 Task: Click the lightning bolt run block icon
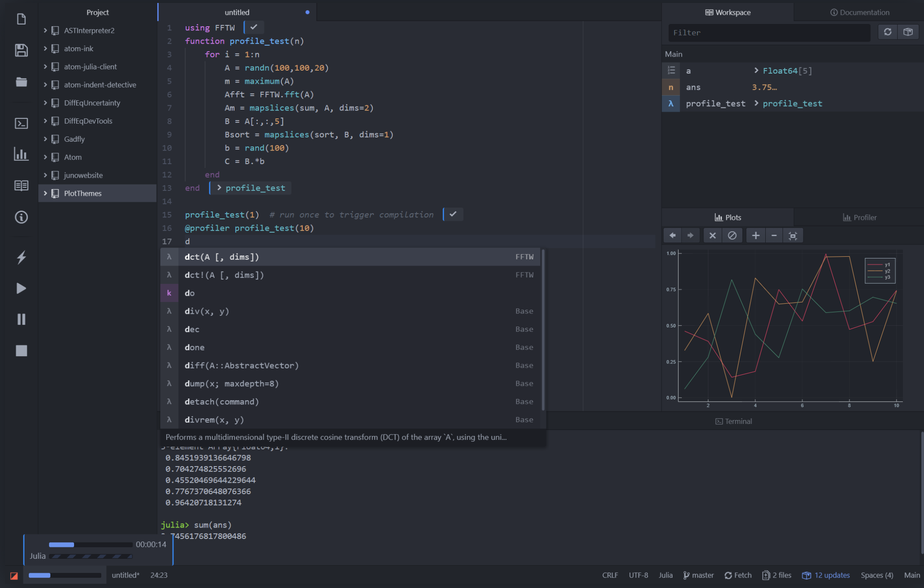pos(21,257)
